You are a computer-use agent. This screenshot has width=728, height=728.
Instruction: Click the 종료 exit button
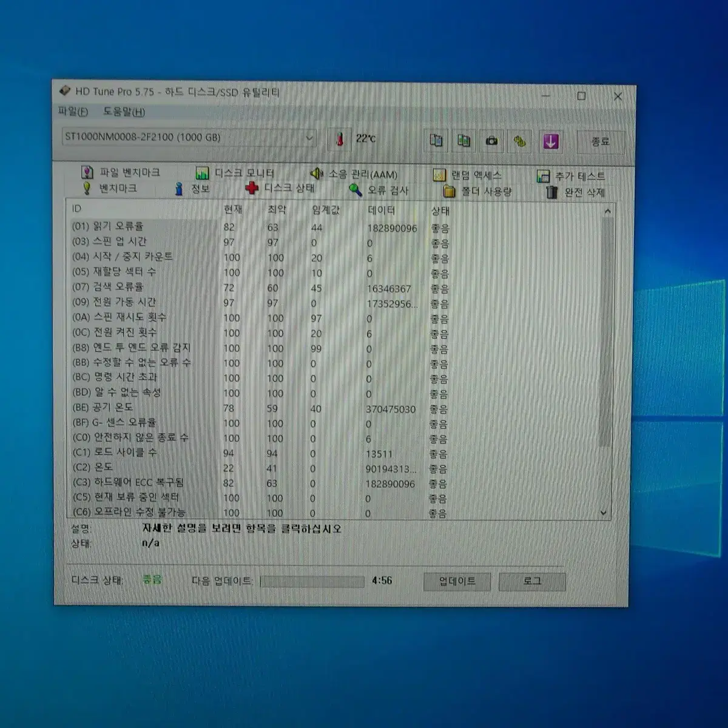pyautogui.click(x=600, y=141)
